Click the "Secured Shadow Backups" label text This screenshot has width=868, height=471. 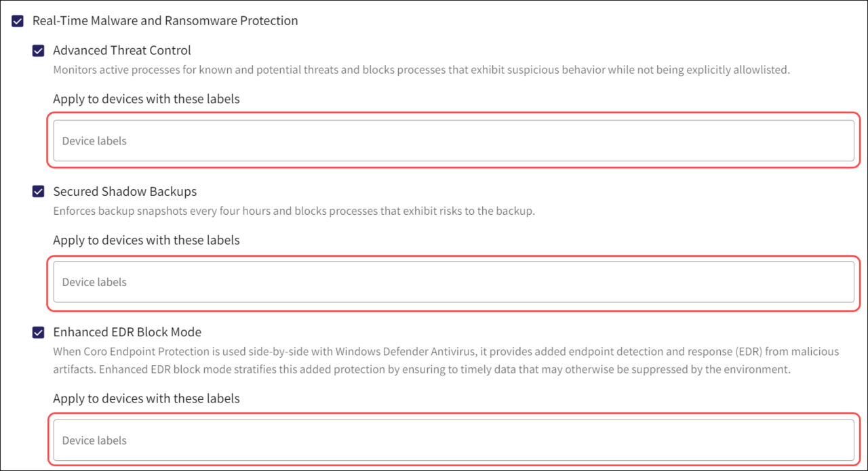[125, 192]
